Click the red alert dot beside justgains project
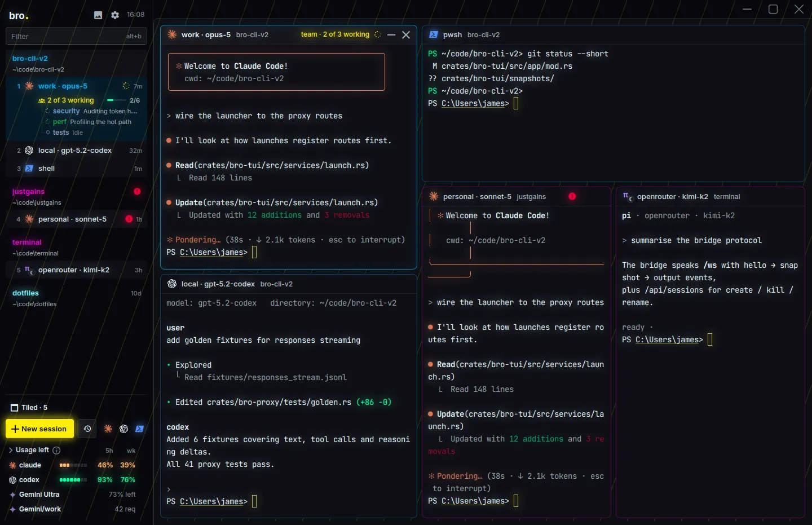The width and height of the screenshot is (812, 525). [x=137, y=192]
